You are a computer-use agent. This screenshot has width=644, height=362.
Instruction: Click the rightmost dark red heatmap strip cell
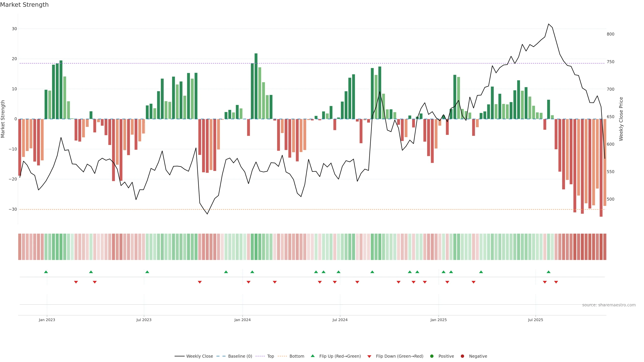(x=605, y=247)
